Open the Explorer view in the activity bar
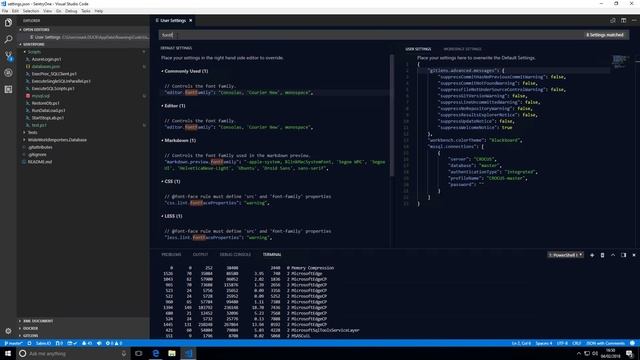 coord(8,22)
